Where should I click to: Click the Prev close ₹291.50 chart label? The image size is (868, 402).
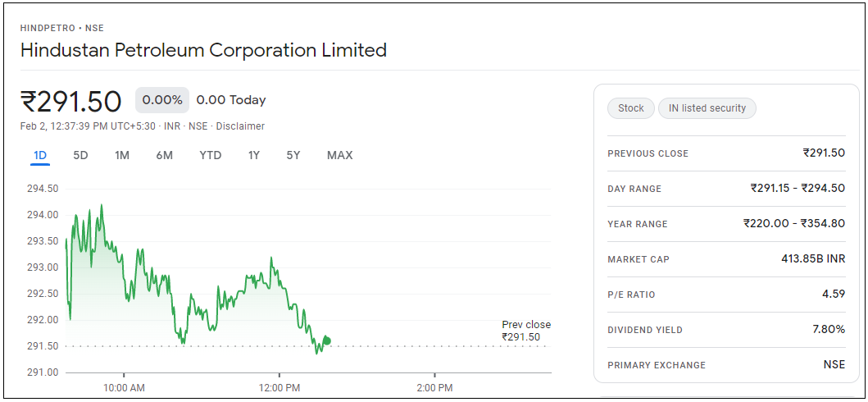click(526, 331)
